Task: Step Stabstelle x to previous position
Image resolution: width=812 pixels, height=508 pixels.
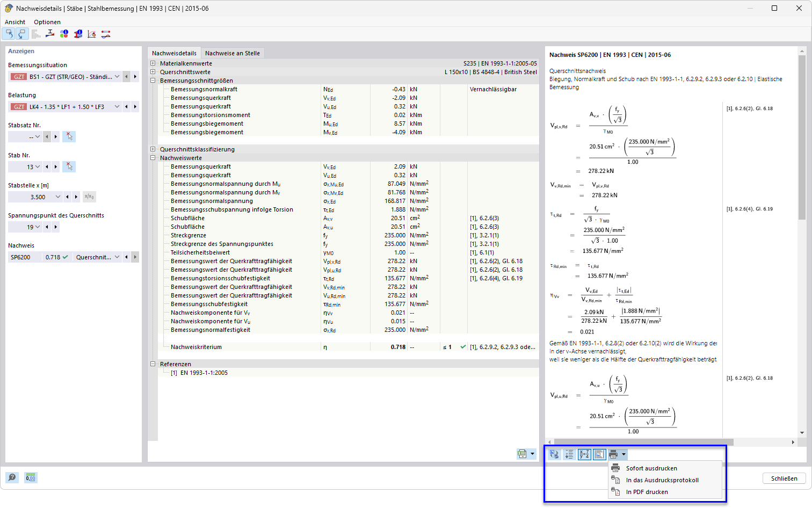Action: pyautogui.click(x=67, y=197)
